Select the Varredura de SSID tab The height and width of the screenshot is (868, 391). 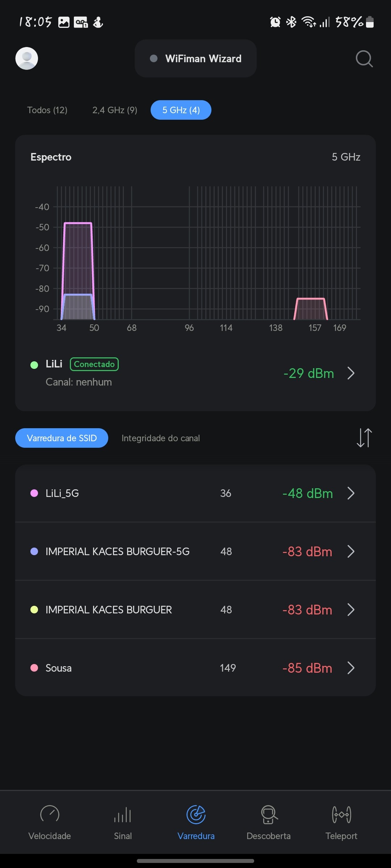point(62,438)
